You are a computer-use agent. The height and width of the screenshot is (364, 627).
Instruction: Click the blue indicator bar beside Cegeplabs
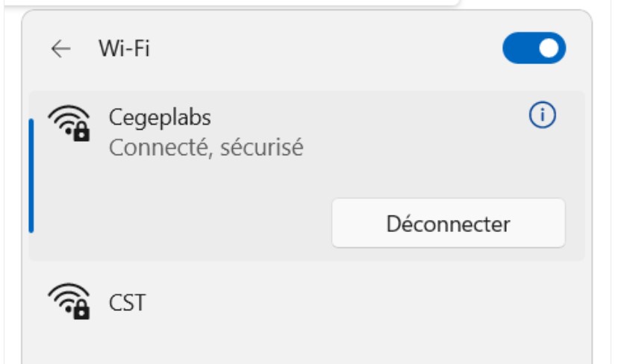point(31,175)
